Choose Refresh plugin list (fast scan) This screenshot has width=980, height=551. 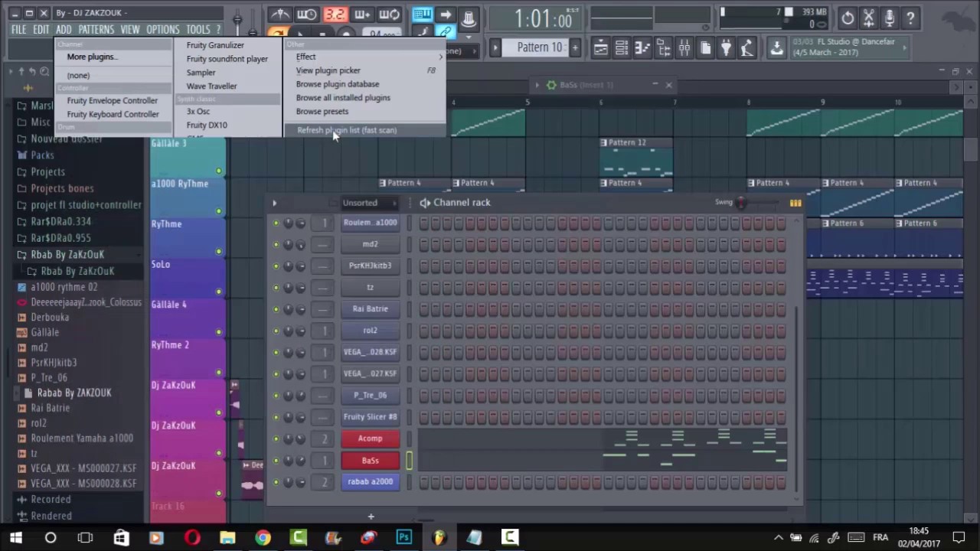pyautogui.click(x=347, y=130)
